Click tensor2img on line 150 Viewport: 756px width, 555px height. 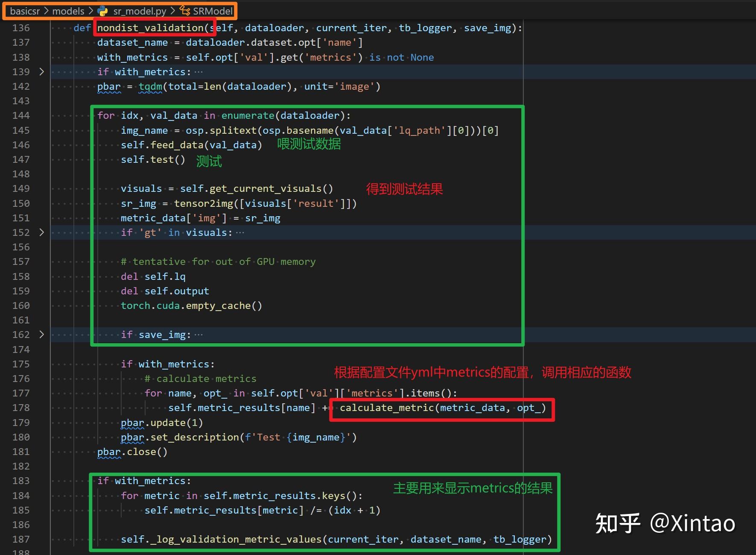pyautogui.click(x=204, y=203)
